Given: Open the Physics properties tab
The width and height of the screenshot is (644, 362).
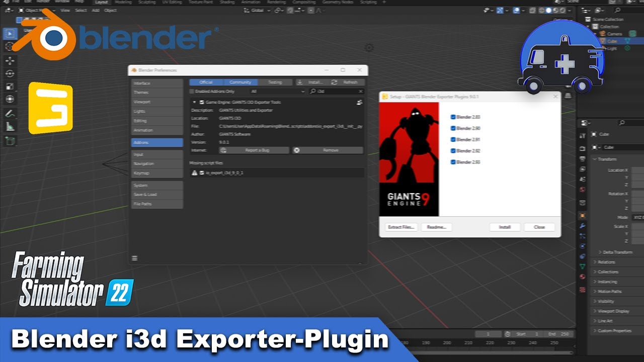Looking at the screenshot, I should click(x=583, y=246).
